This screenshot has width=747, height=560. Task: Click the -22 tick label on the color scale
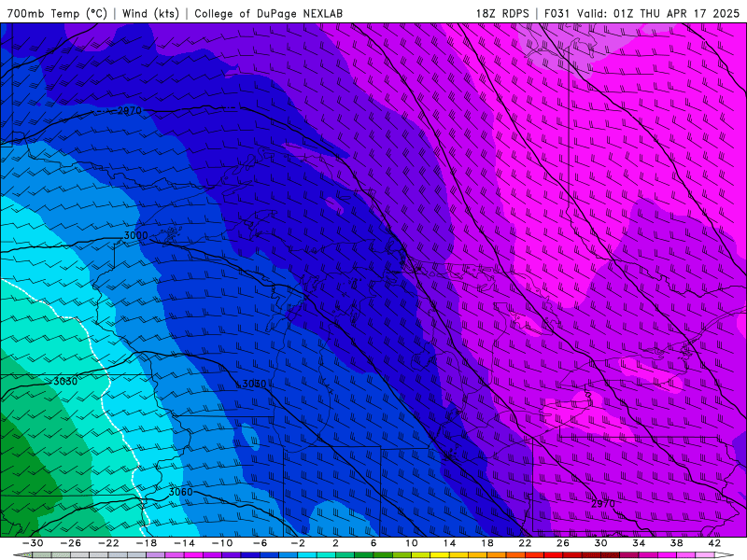108,543
